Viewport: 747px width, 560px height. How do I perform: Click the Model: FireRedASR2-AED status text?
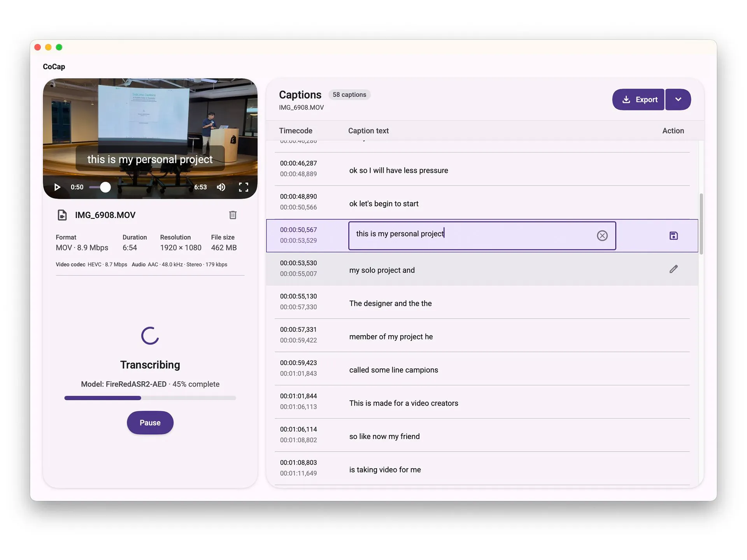pyautogui.click(x=124, y=384)
